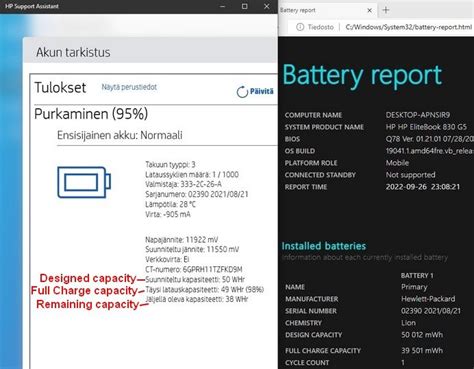The image size is (474, 369).
Task: Click Suunniteltu kapasiteetti: 50 WHr line
Action: click(195, 279)
